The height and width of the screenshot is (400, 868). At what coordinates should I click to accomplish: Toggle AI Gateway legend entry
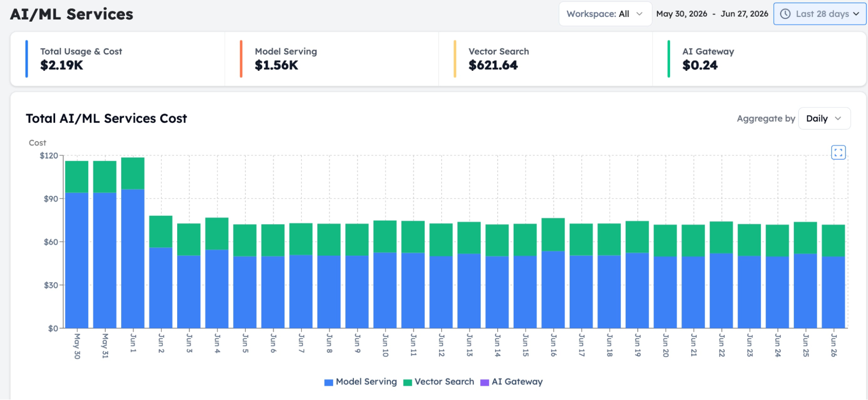click(512, 382)
